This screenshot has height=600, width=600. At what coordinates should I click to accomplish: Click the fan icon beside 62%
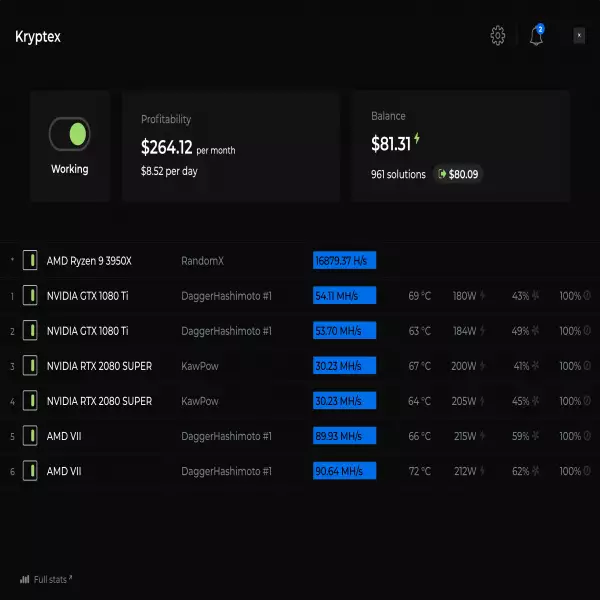click(x=535, y=471)
